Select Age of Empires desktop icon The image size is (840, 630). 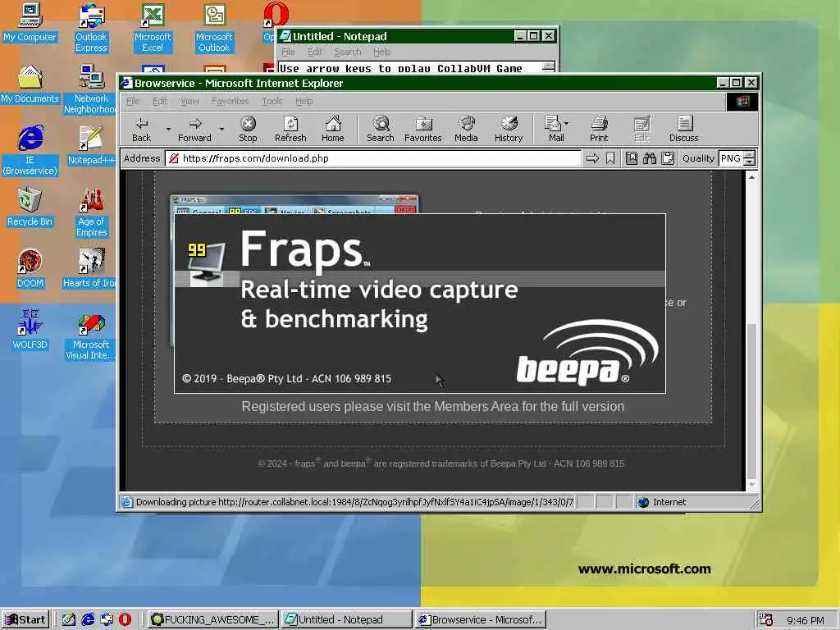(91, 212)
